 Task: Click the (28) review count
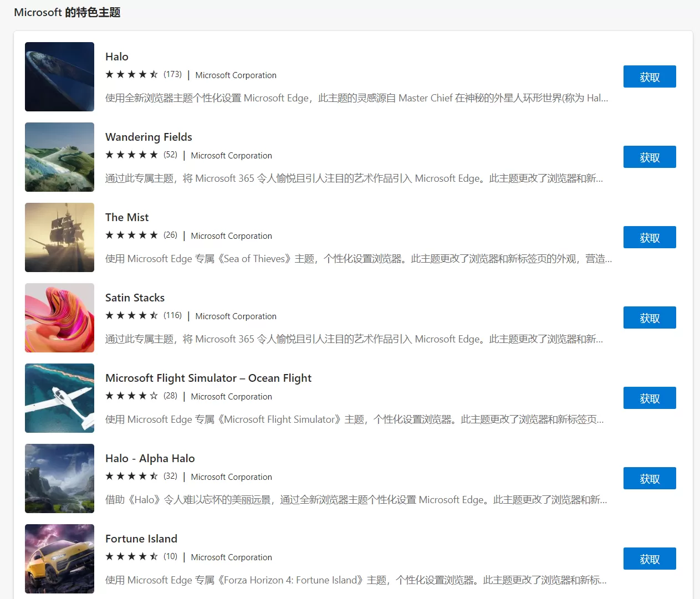point(170,396)
